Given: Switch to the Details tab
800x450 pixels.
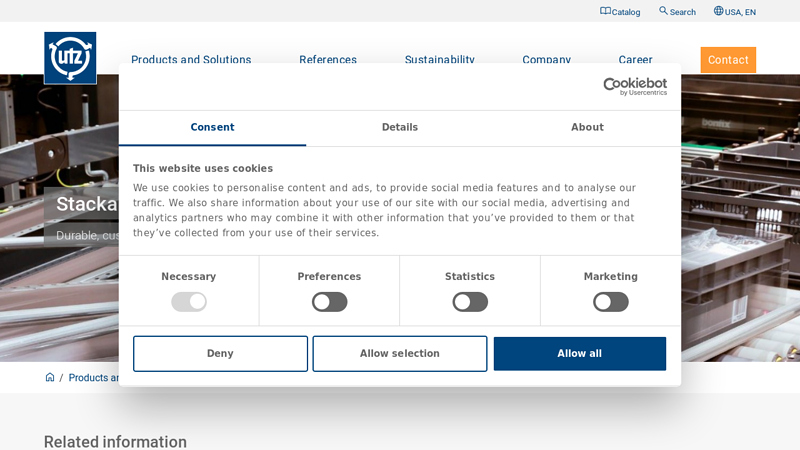Looking at the screenshot, I should [400, 128].
